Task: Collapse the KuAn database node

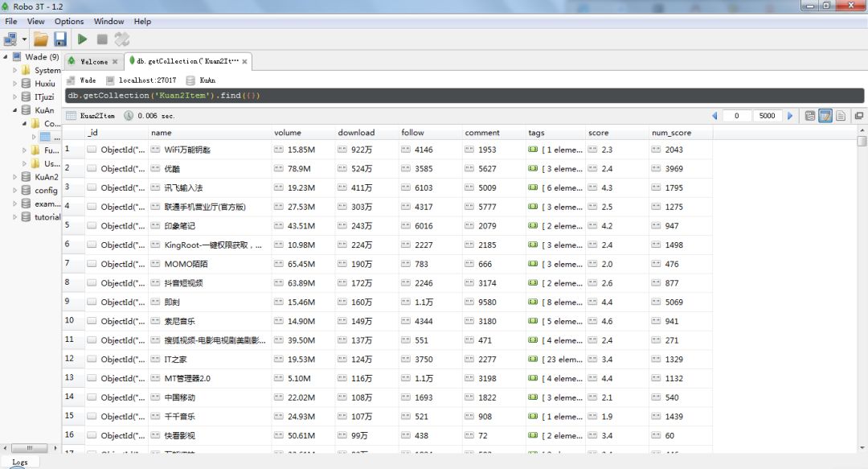Action: (x=15, y=110)
